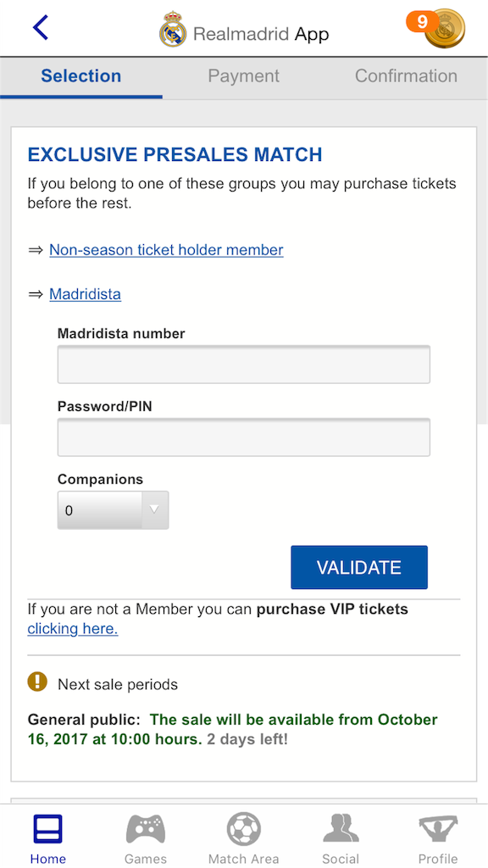Image resolution: width=488 pixels, height=868 pixels.
Task: Tap the Next sale periods warning icon
Action: click(x=37, y=682)
